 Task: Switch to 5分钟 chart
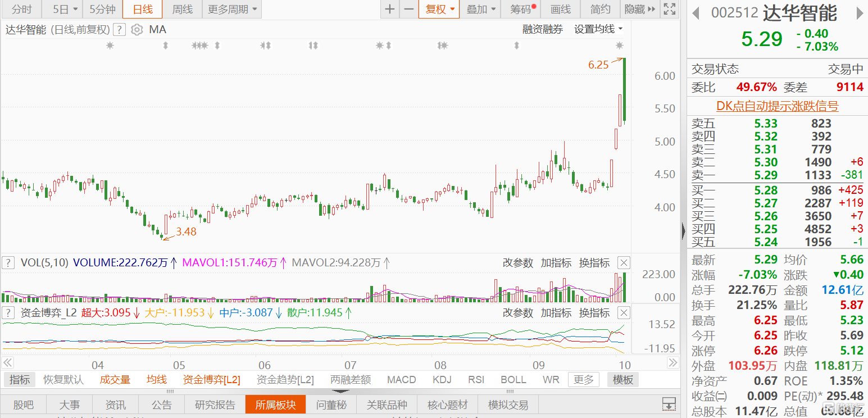tap(103, 9)
